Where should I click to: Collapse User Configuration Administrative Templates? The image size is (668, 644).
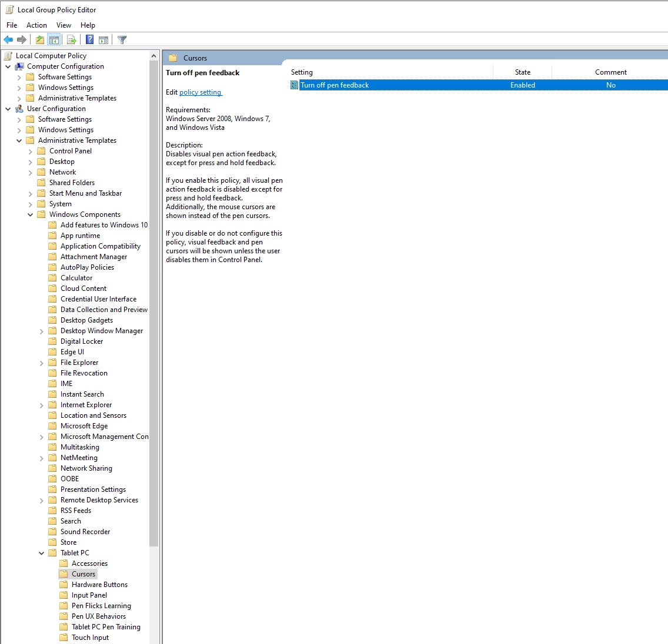(19, 140)
